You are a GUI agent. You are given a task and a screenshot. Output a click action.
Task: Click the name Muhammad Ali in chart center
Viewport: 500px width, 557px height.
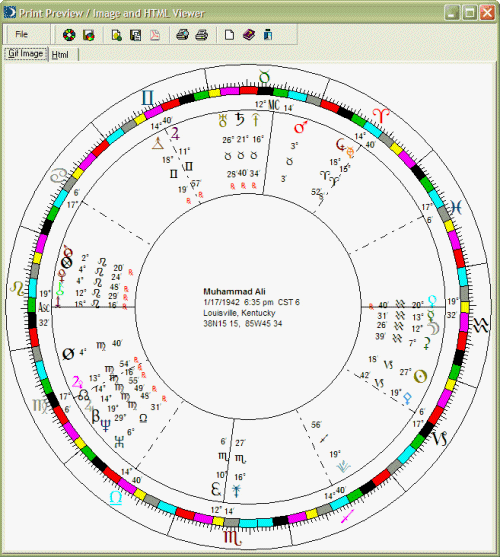pyautogui.click(x=234, y=292)
